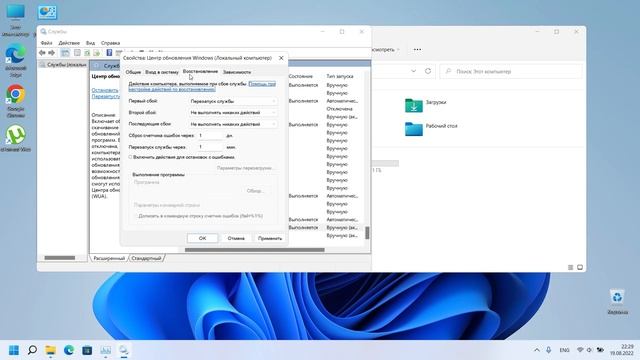Click Startup type column header
The image size is (640, 360).
[340, 76]
